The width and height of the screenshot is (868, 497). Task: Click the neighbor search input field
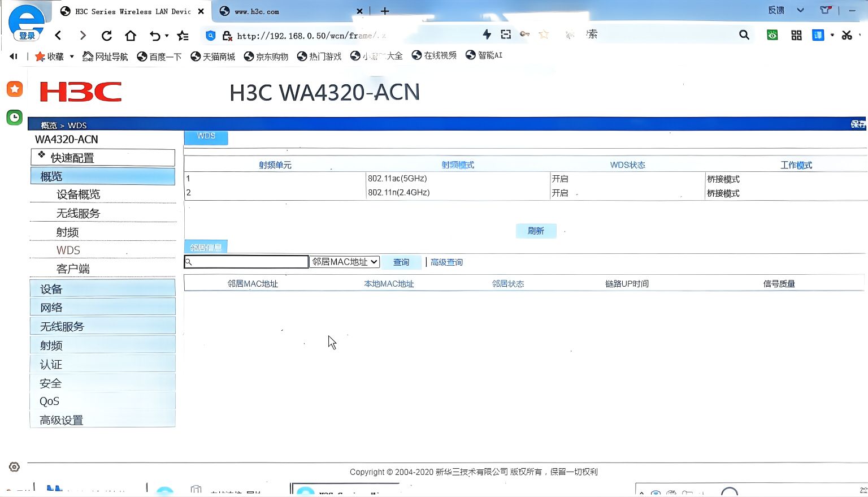coord(246,262)
